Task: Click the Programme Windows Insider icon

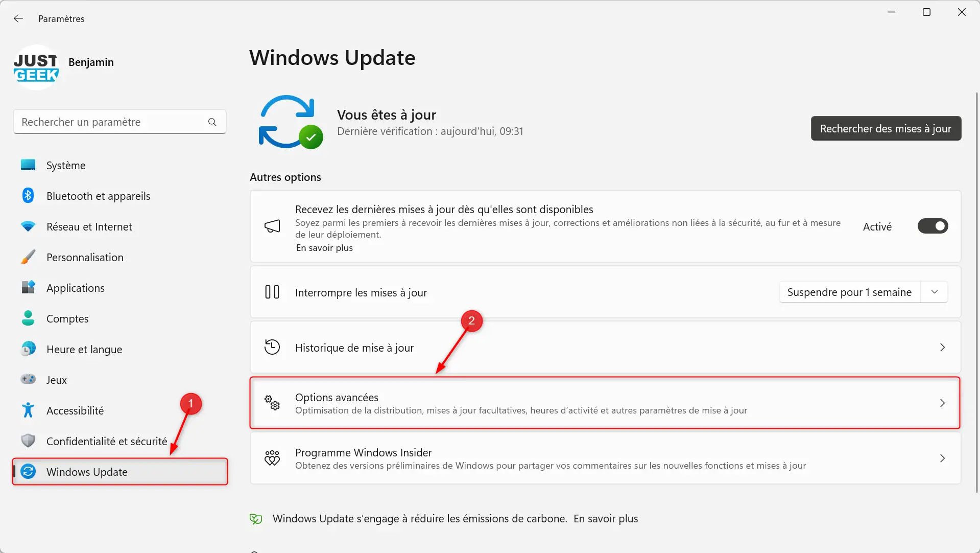Action: click(x=272, y=458)
